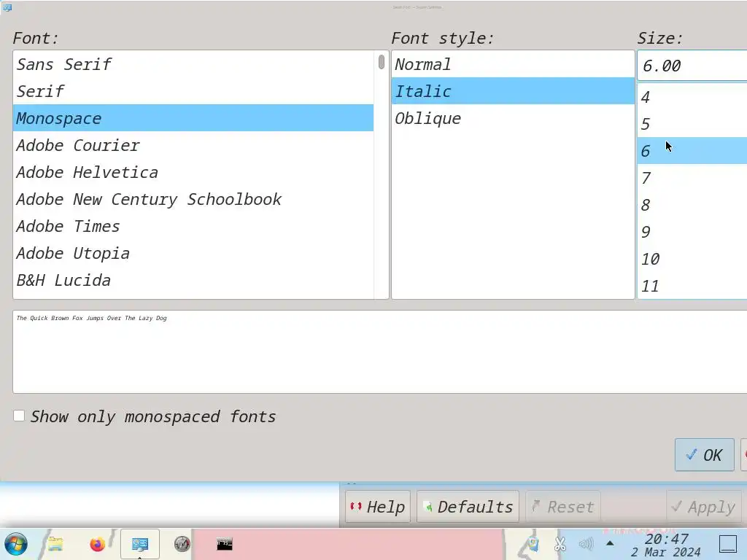The height and width of the screenshot is (560, 747).
Task: Choose font size 11
Action: [692, 286]
